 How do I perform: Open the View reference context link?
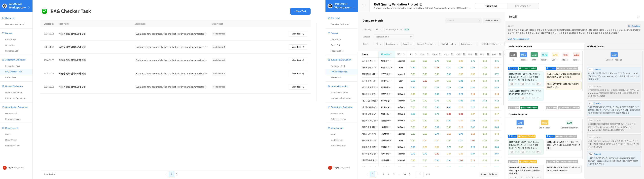pyautogui.click(x=518, y=39)
